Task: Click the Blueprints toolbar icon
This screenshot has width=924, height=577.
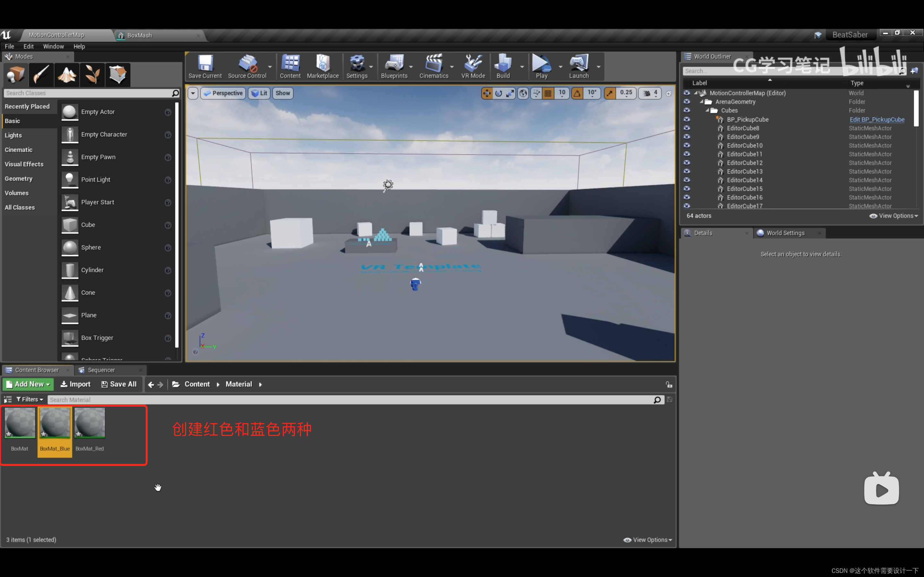Action: coord(394,66)
